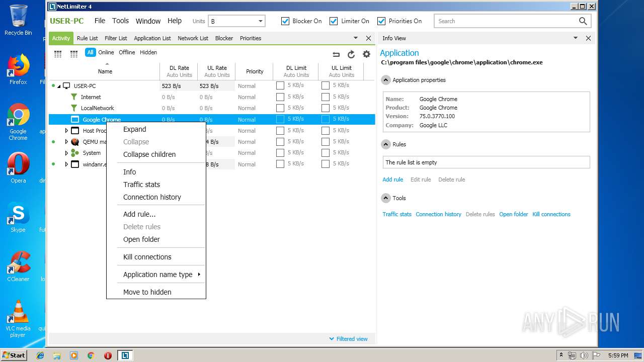Screen dimensions: 644x362
Task: Select the Online filter button
Action: point(106,52)
